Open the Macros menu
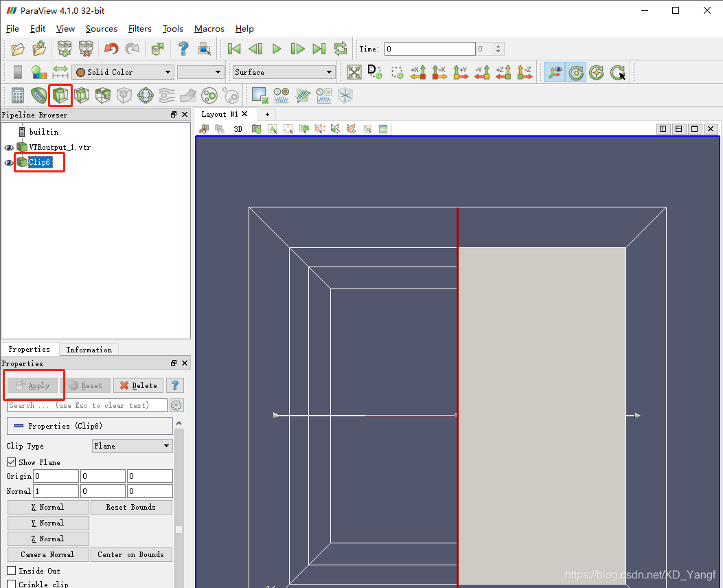 pos(209,29)
